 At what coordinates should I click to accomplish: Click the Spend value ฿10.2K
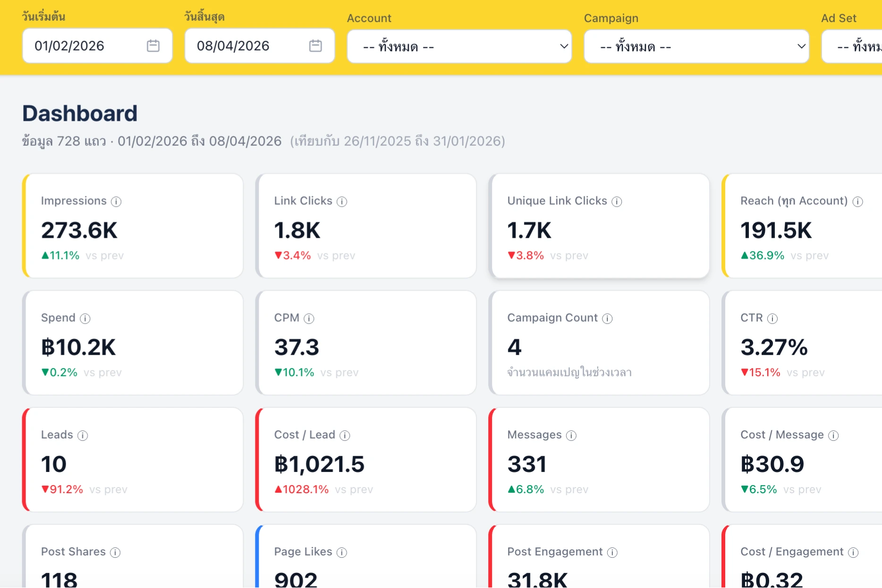point(78,347)
